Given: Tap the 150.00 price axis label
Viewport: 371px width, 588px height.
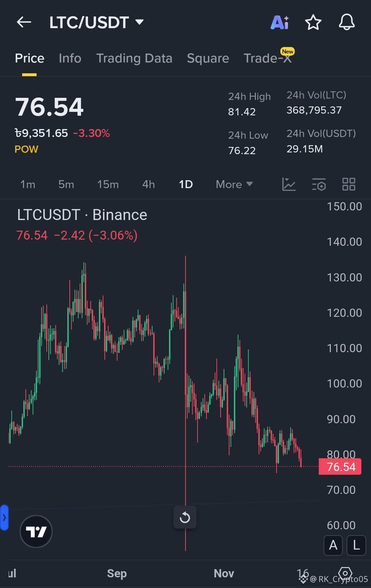Looking at the screenshot, I should click(344, 207).
